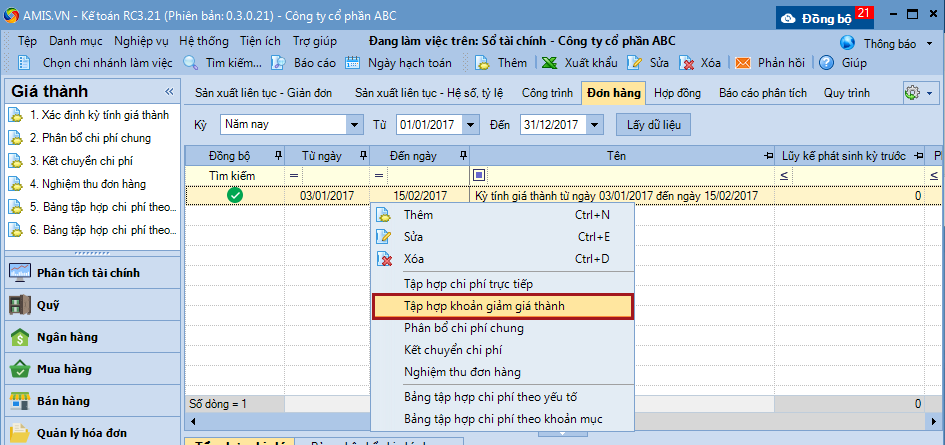The height and width of the screenshot is (445, 945).
Task: Click the green sync status checkmark in row
Action: pyautogui.click(x=235, y=196)
